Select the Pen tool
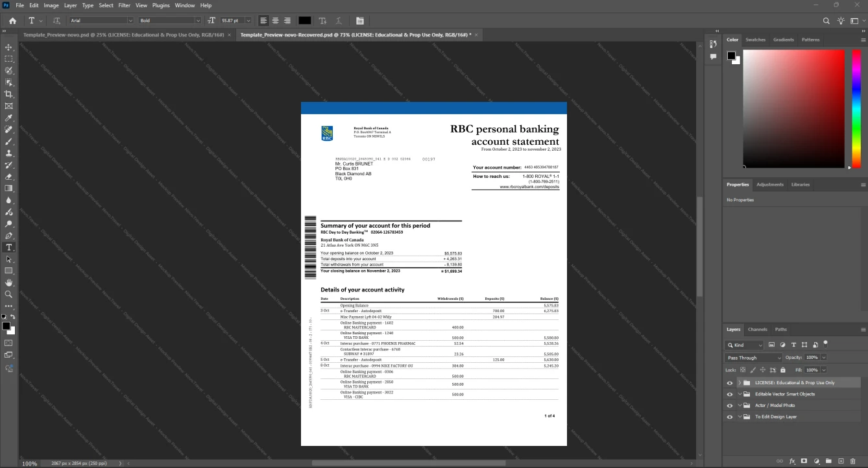The height and width of the screenshot is (468, 868). (9, 236)
